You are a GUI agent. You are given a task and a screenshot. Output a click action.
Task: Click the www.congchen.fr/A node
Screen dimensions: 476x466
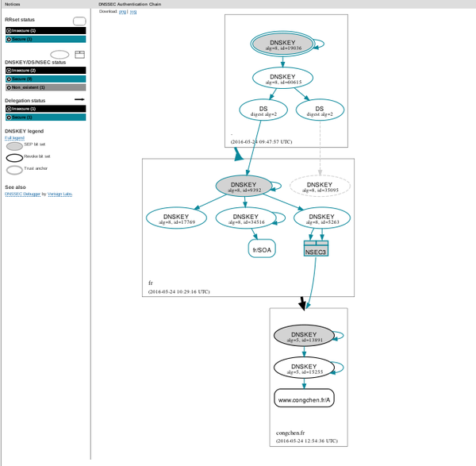pos(305,399)
